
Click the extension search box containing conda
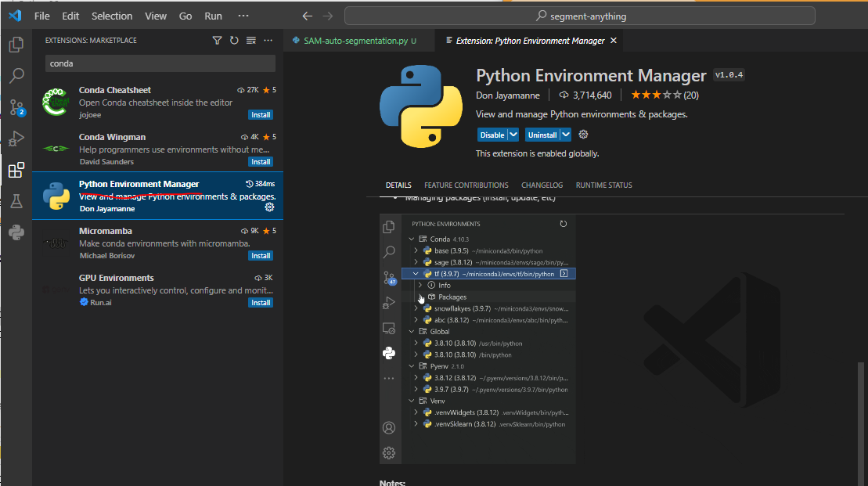tap(160, 63)
